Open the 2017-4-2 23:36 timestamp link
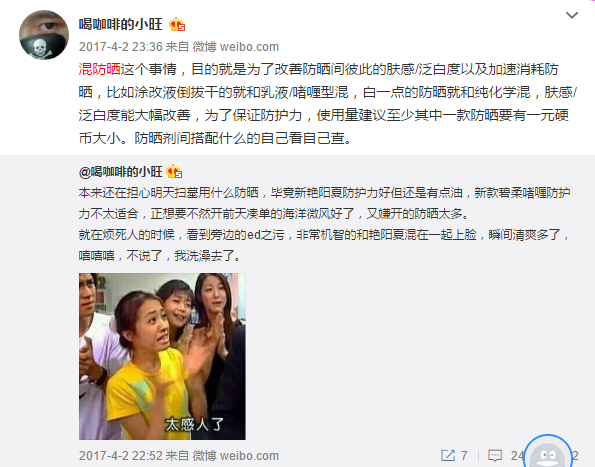Screen dimensions: 595x467 pos(121,47)
